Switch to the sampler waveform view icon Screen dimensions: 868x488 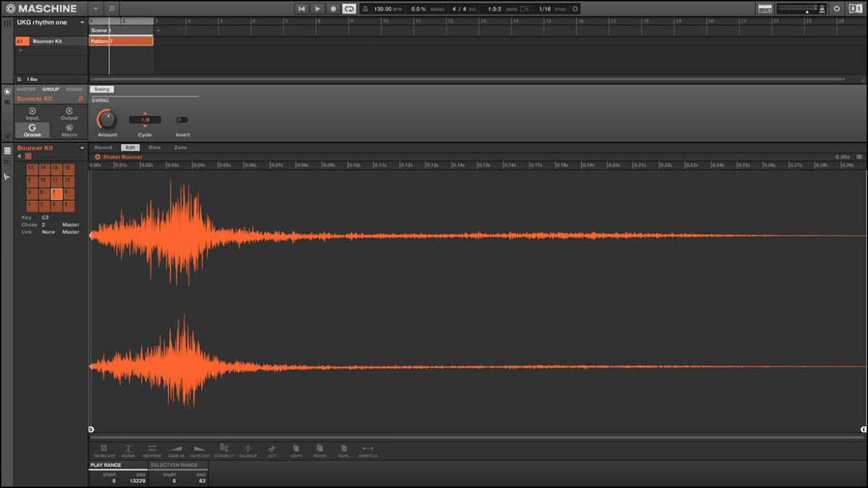[7, 177]
